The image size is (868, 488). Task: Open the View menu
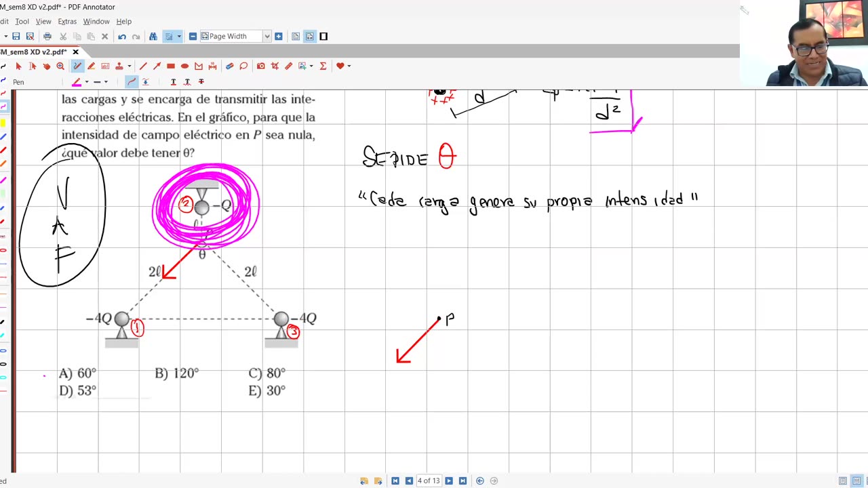coord(43,22)
